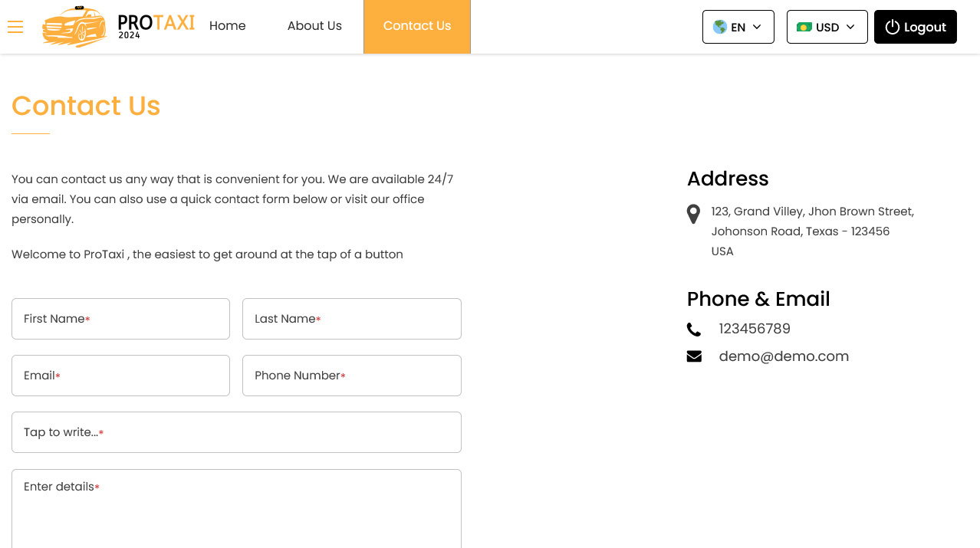
Task: Click the address map pin icon
Action: pos(693,214)
